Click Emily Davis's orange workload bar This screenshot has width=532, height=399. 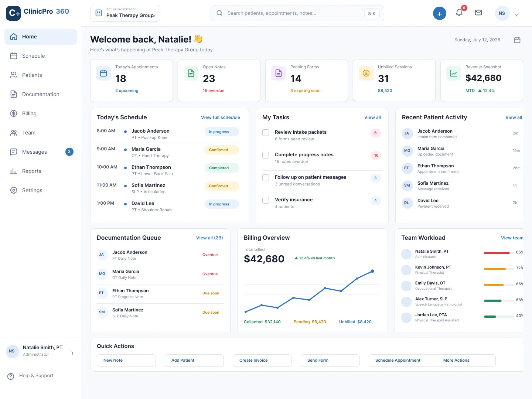tap(494, 285)
